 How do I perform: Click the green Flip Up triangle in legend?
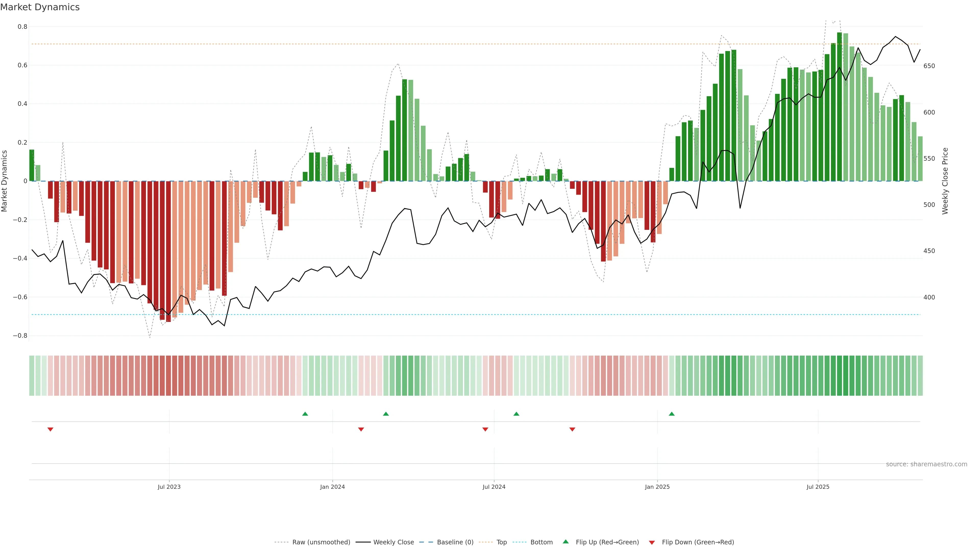pos(565,542)
